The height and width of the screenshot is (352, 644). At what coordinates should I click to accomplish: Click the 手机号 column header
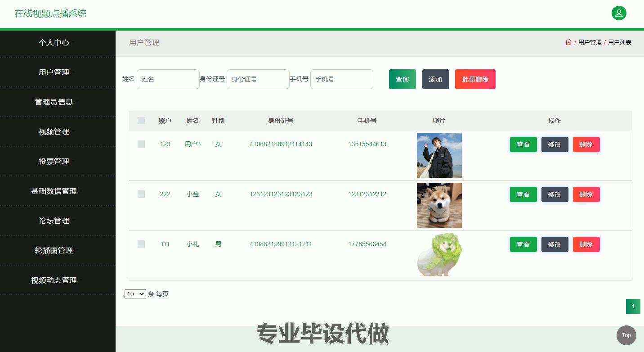click(367, 121)
